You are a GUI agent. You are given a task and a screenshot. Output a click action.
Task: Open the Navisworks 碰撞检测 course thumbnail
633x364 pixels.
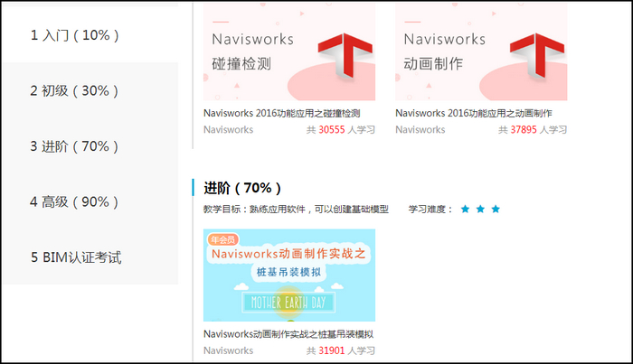(289, 51)
